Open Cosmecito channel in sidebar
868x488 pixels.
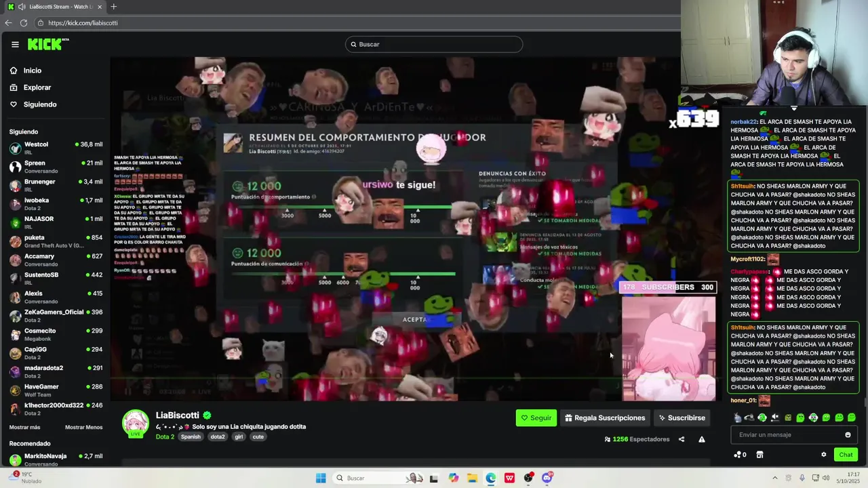pyautogui.click(x=56, y=334)
